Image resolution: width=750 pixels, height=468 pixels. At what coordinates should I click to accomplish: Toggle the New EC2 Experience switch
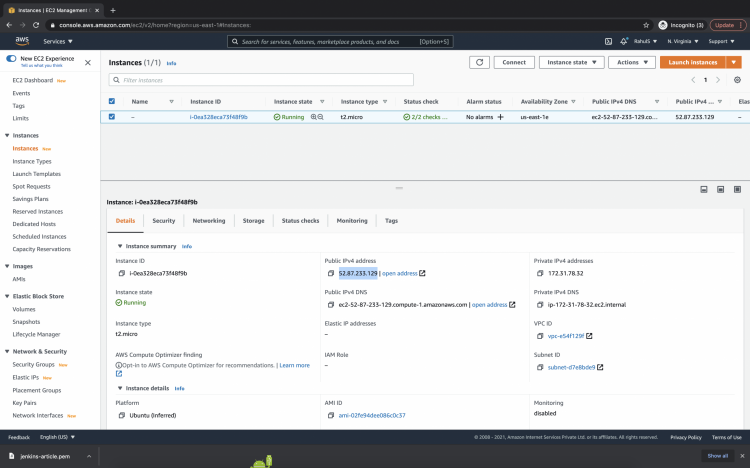(x=11, y=58)
